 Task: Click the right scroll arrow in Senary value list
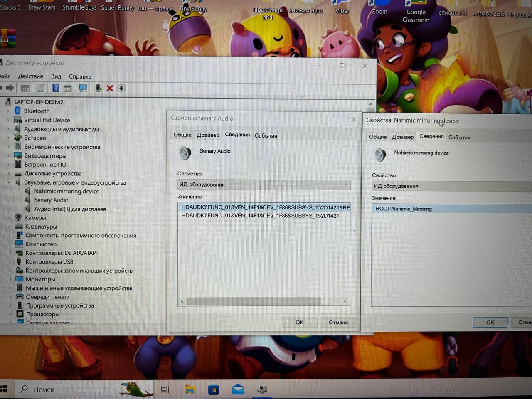(345, 301)
